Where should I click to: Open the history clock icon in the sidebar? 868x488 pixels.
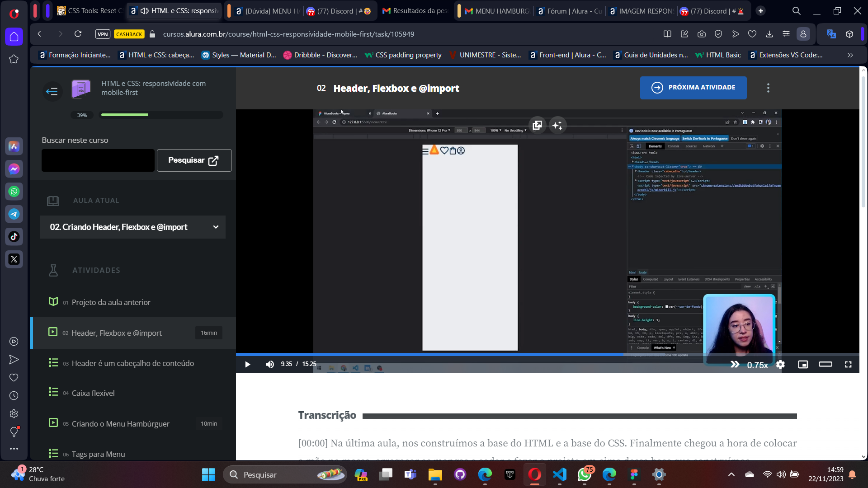[14, 396]
